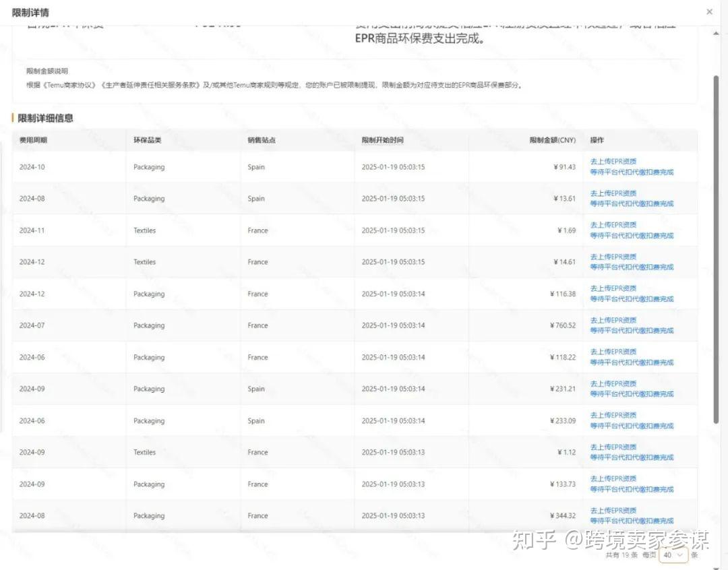728x570 pixels.
Task: Close the 限制详情 dialog with X
Action: click(x=709, y=11)
